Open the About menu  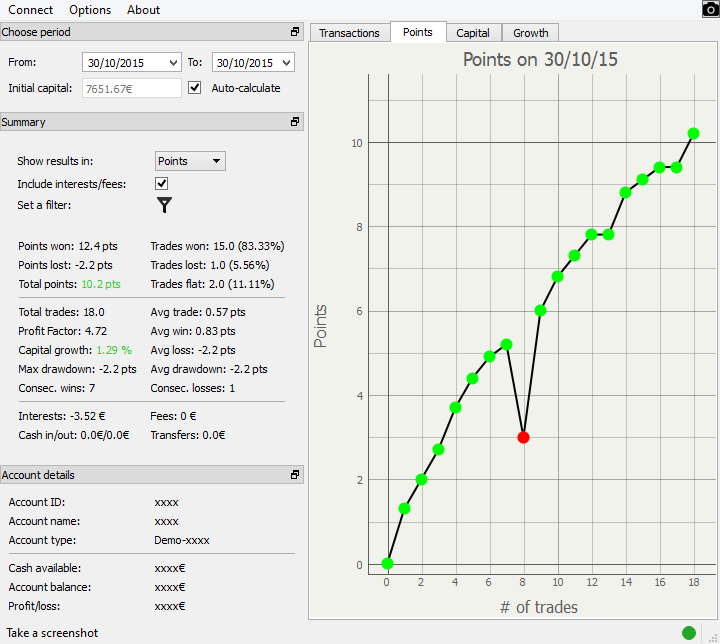143,10
